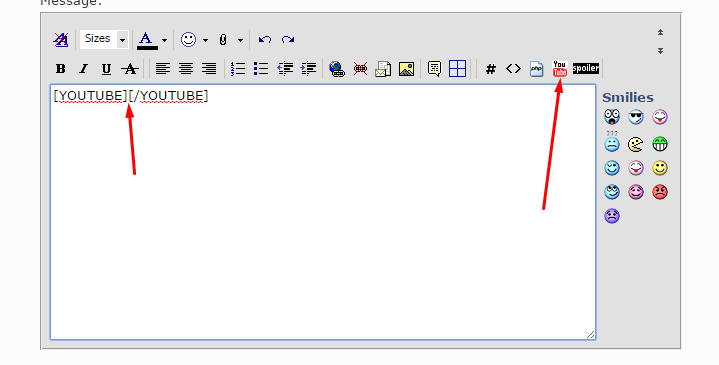Wrap text in HTML tags using <> icon
Screen dimensions: 719x365
[513, 69]
